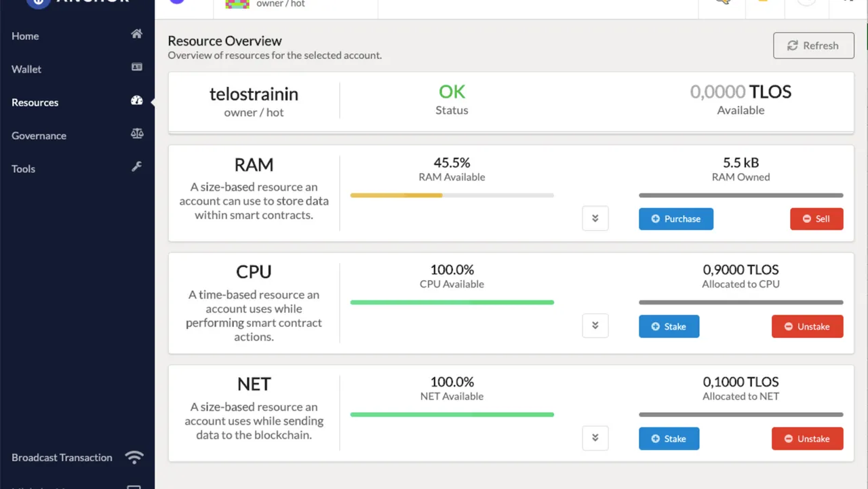Open Wallet in the sidebar
Screen dimensions: 868x489
click(77, 69)
